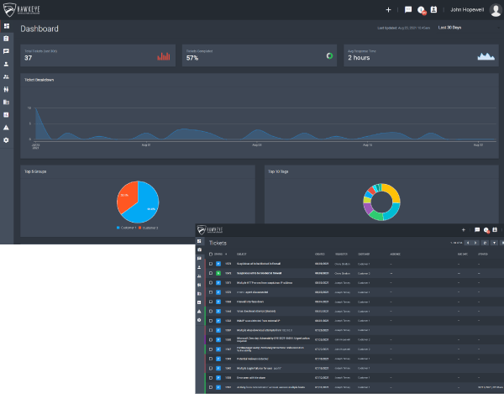
Task: Check the select-all checkbox in Tickets header
Action: point(211,253)
